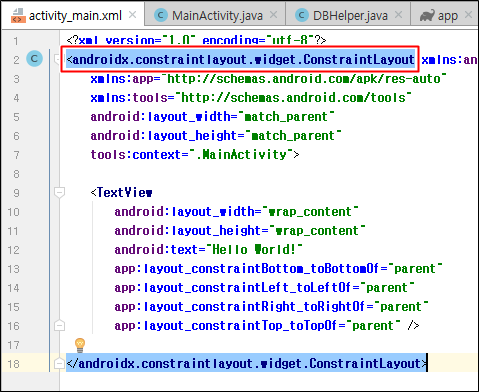479x392 pixels.
Task: Click line number 12 in the gutter
Action: pos(13,250)
